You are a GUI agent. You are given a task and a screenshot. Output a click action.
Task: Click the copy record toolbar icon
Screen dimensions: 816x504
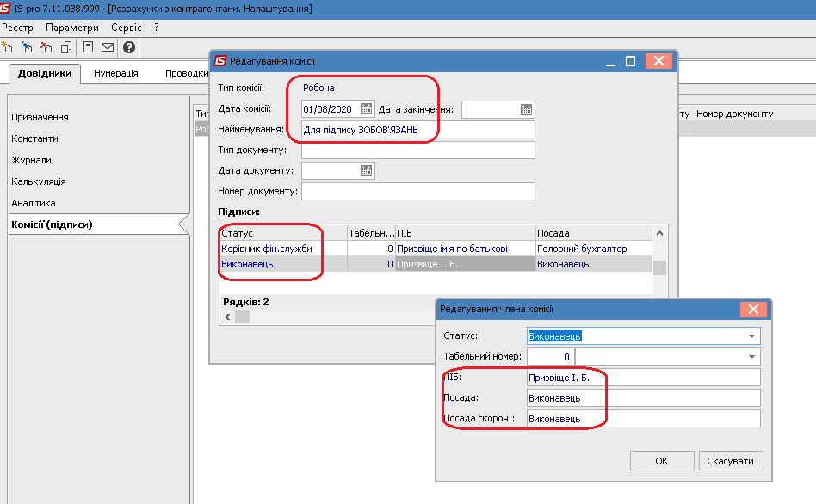pos(66,47)
